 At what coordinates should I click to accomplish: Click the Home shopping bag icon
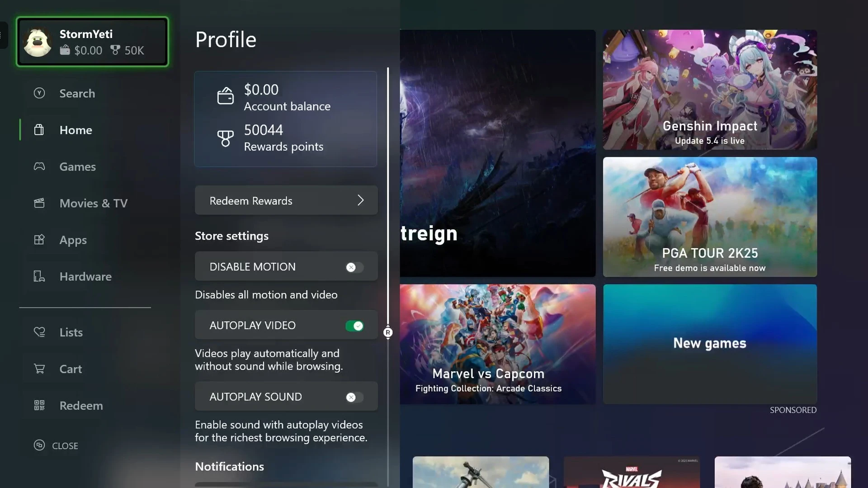tap(39, 130)
